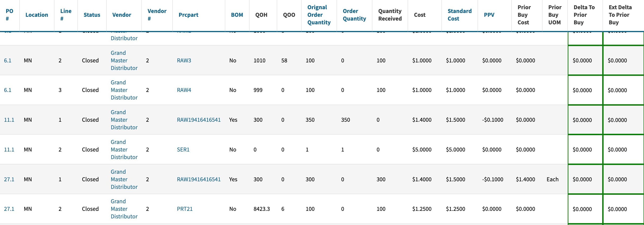Sort by the Standard Cost header
The image size is (644, 225).
(459, 15)
